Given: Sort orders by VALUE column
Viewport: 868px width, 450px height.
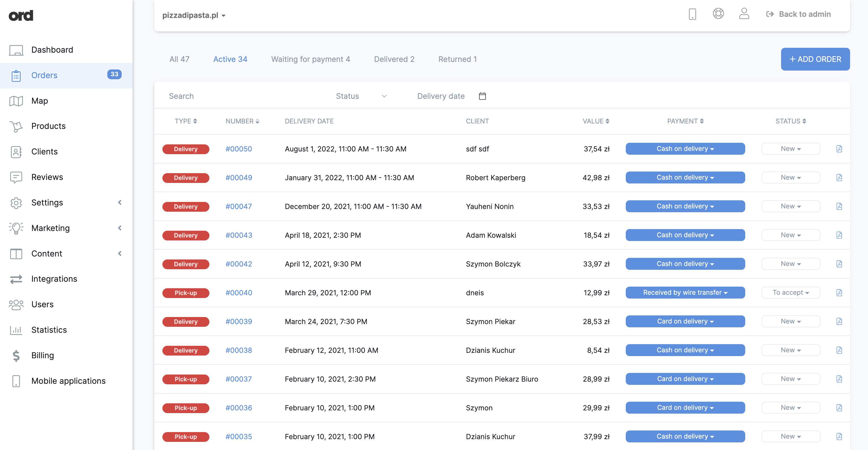Looking at the screenshot, I should (596, 121).
